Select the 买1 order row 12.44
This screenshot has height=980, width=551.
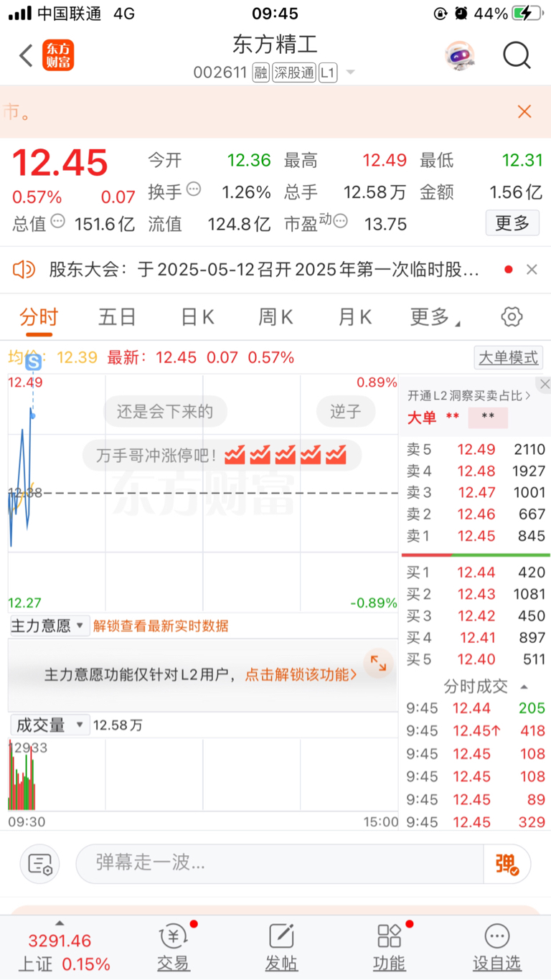pyautogui.click(x=476, y=573)
